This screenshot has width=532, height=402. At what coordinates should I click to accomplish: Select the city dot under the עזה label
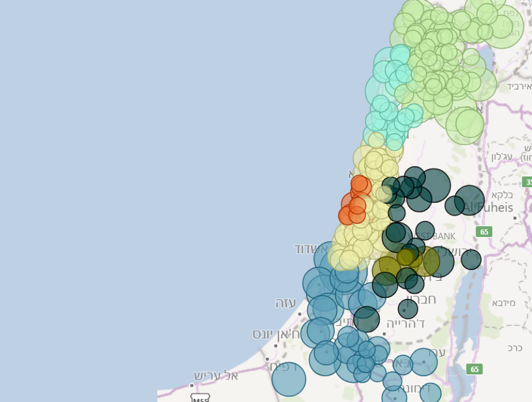click(x=300, y=314)
